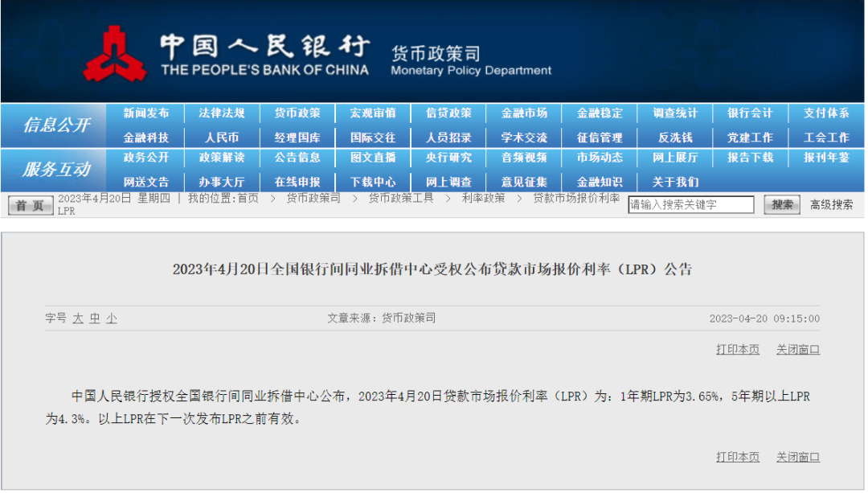This screenshot has height=493, width=868.
Task: Open 图文直播 navigation item
Action: 373,158
